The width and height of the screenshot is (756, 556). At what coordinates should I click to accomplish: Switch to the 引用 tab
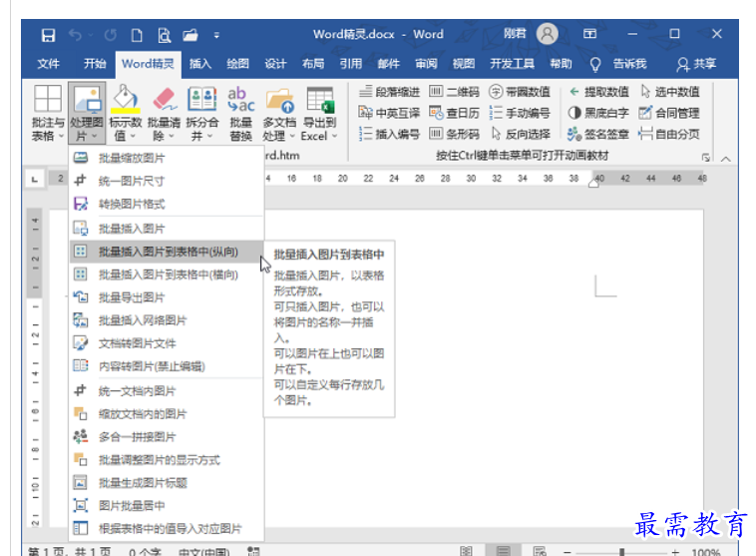[x=350, y=64]
